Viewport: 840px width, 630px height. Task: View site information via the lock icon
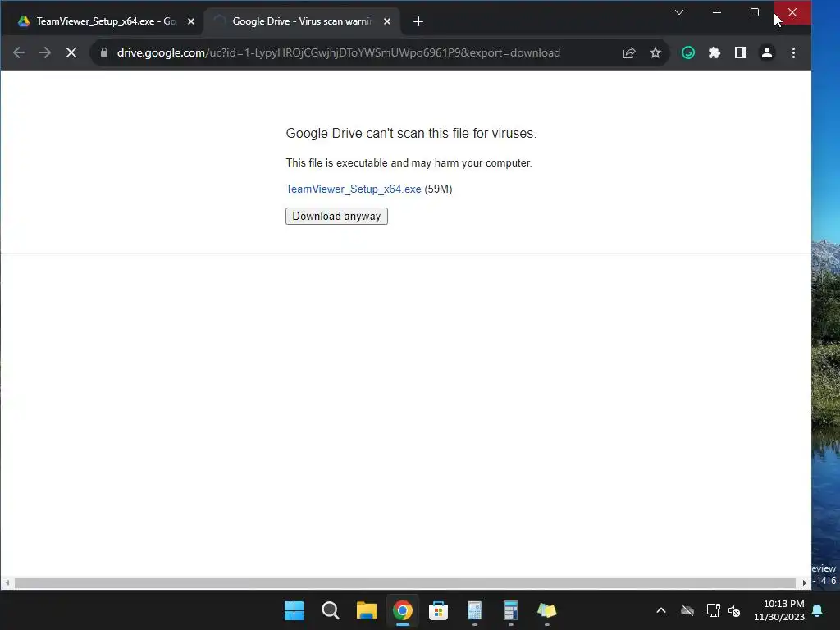click(x=104, y=52)
